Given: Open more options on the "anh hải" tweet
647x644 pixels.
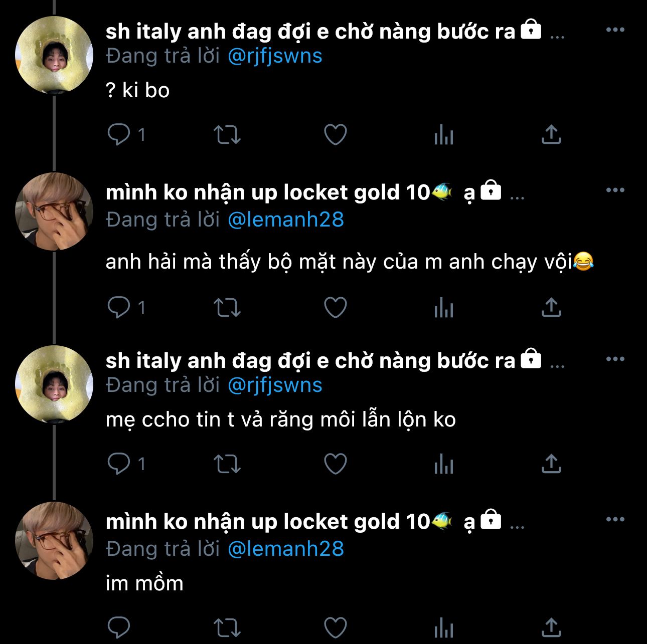Looking at the screenshot, I should click(x=615, y=190).
